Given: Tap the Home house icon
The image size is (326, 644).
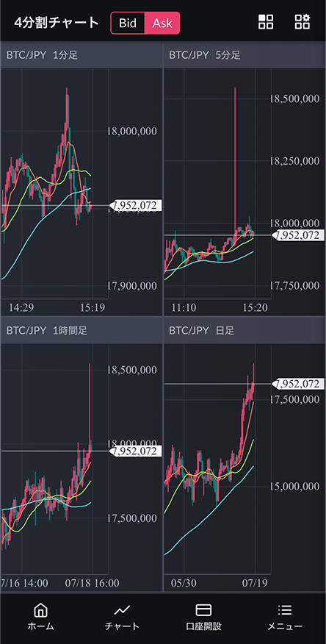Looking at the screenshot, I should pos(40,610).
